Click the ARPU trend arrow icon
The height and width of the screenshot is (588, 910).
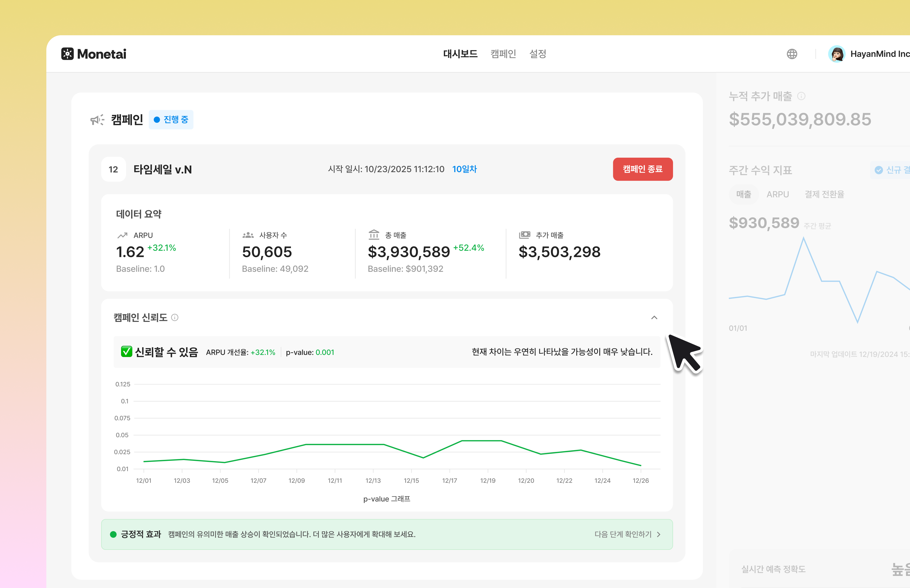coord(122,235)
